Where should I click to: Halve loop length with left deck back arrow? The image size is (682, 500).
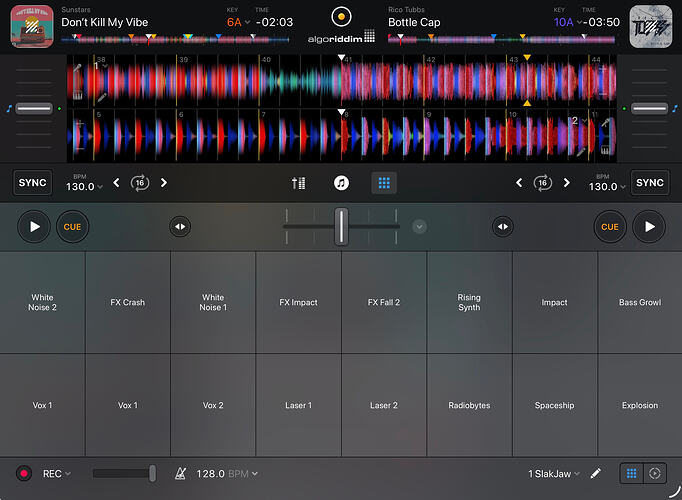click(117, 183)
